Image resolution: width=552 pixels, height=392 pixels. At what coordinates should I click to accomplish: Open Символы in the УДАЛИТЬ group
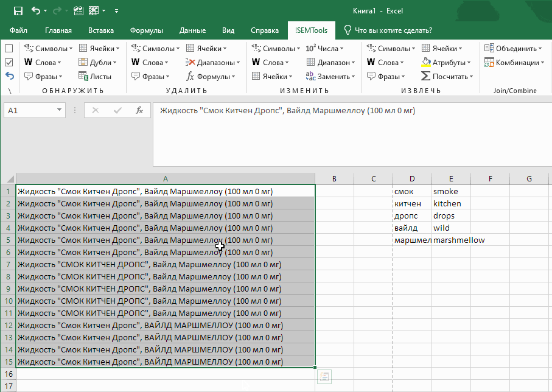155,48
